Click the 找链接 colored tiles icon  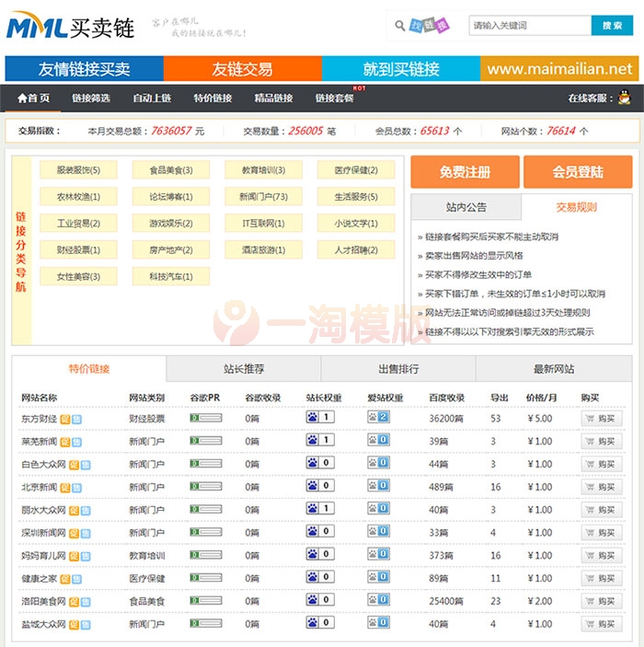click(x=429, y=26)
